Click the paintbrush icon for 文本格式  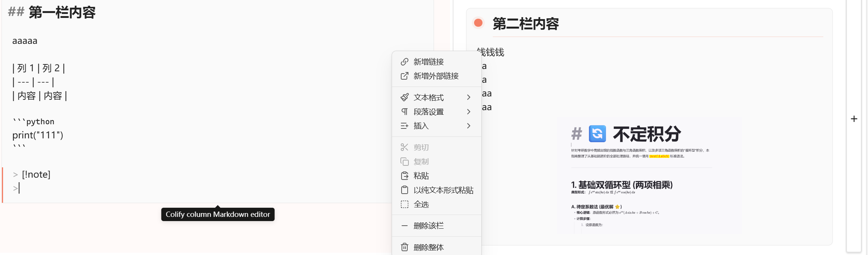[405, 98]
